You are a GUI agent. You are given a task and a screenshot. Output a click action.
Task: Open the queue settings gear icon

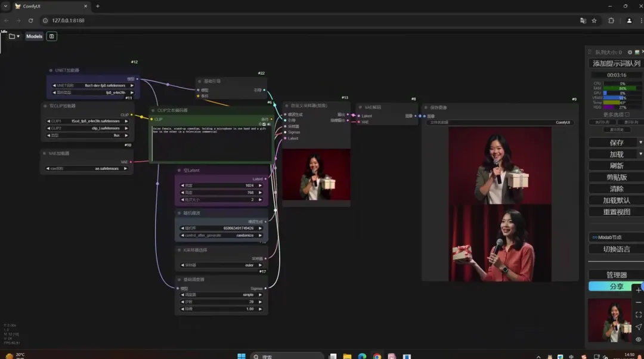(630, 52)
